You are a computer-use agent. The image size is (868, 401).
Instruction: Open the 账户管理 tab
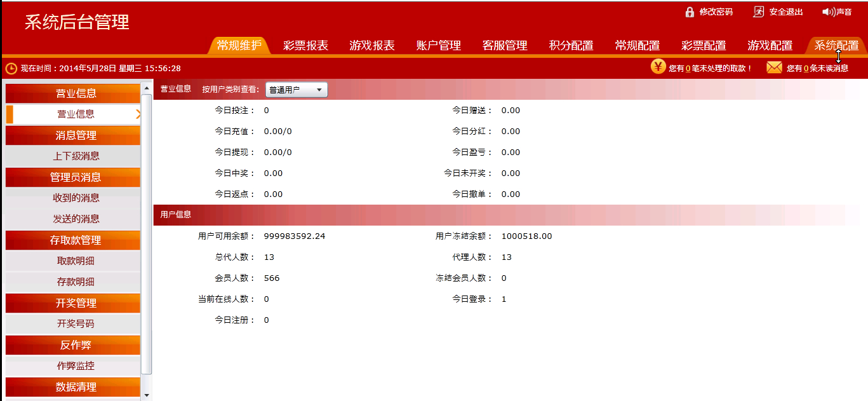(x=438, y=46)
